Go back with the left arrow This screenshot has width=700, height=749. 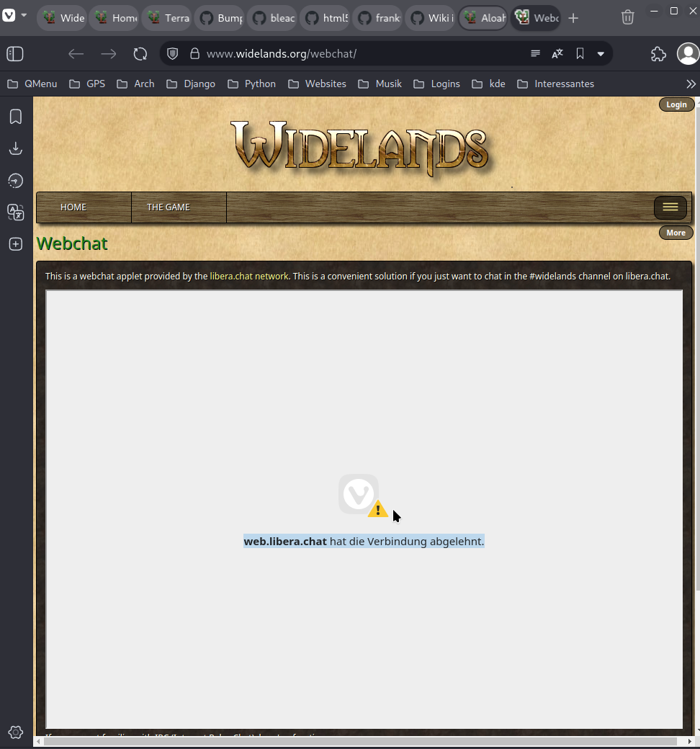[x=76, y=53]
